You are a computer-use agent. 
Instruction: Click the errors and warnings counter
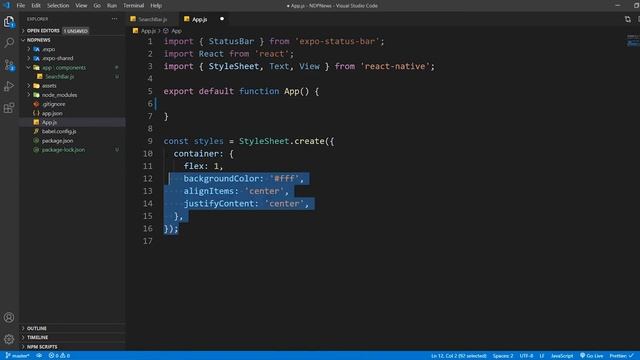(x=59, y=356)
